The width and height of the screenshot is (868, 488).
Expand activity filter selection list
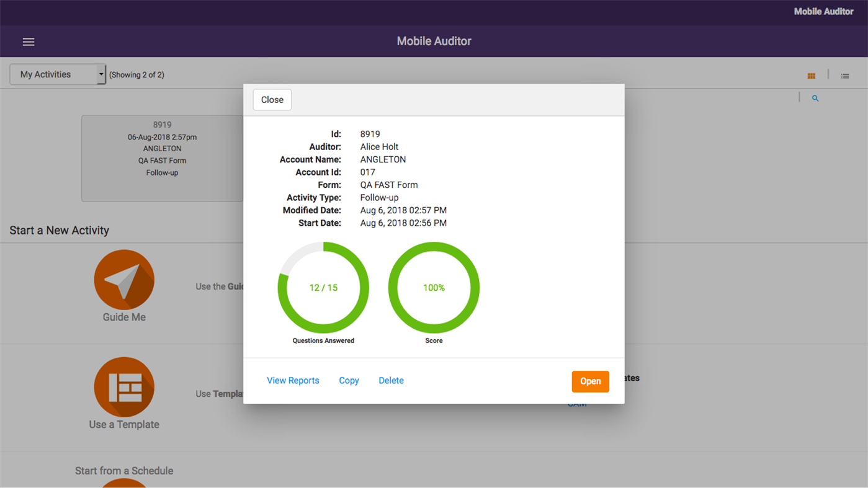tap(57, 74)
